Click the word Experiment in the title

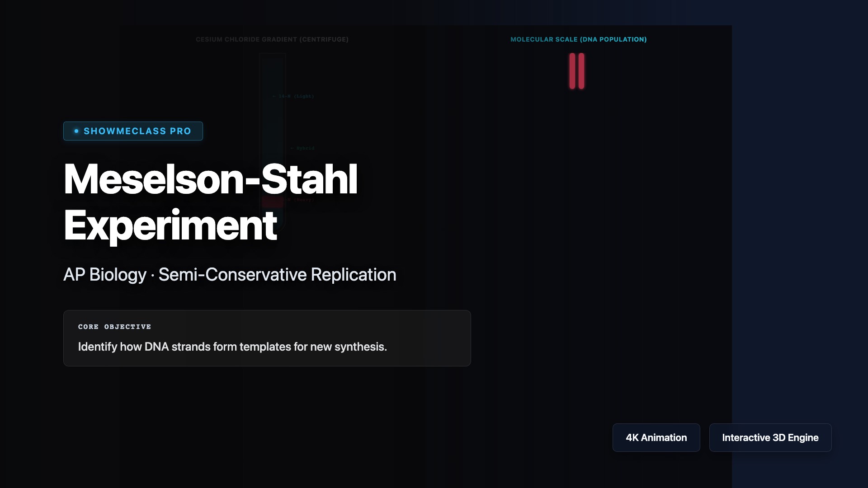[x=170, y=225]
